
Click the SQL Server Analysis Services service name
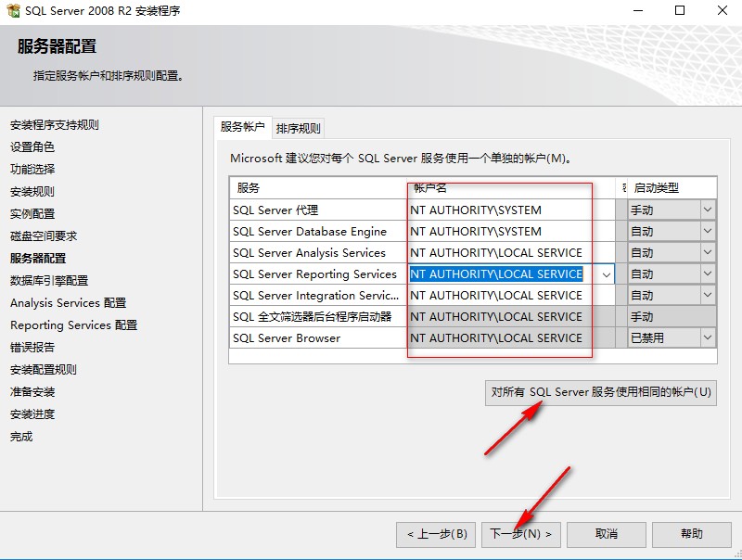(309, 252)
